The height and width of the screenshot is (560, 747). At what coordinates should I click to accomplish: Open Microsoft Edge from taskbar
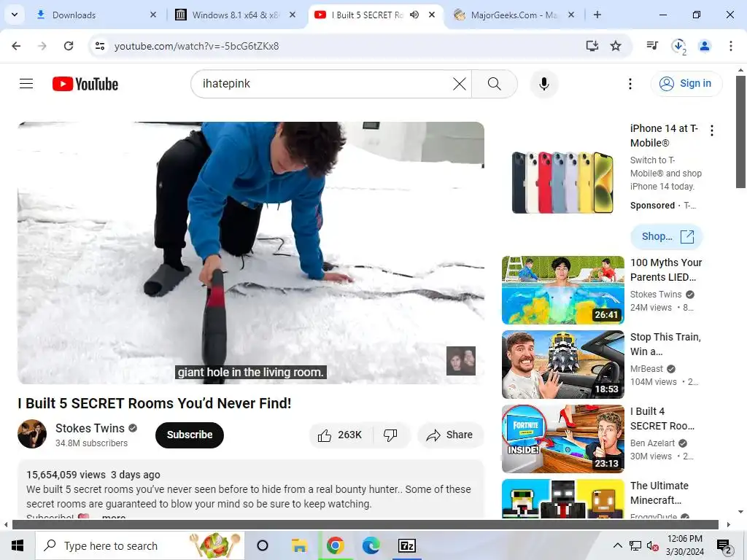(371, 545)
